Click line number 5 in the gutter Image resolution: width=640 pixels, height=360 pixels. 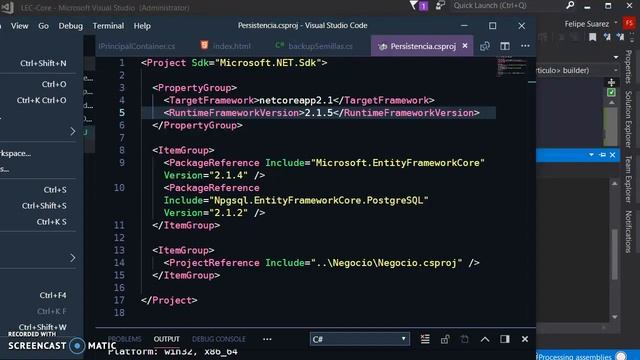click(x=122, y=113)
